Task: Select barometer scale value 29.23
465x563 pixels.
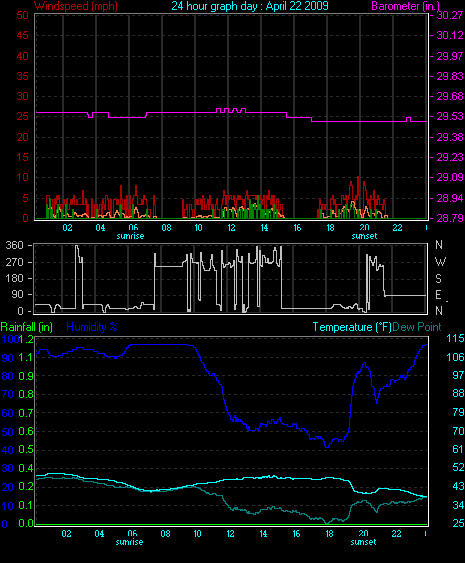Action: pyautogui.click(x=450, y=157)
